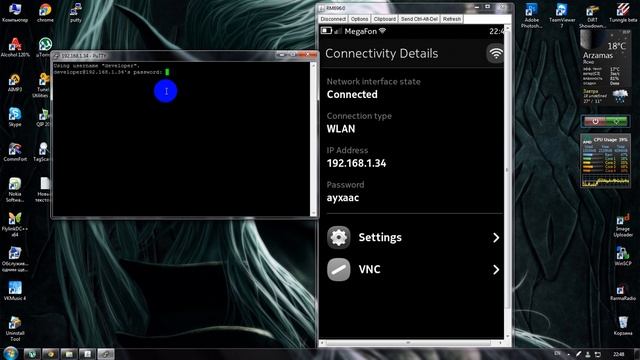Click Refresh in the VNC viewer toolbar
The height and width of the screenshot is (360, 640).
pos(451,19)
